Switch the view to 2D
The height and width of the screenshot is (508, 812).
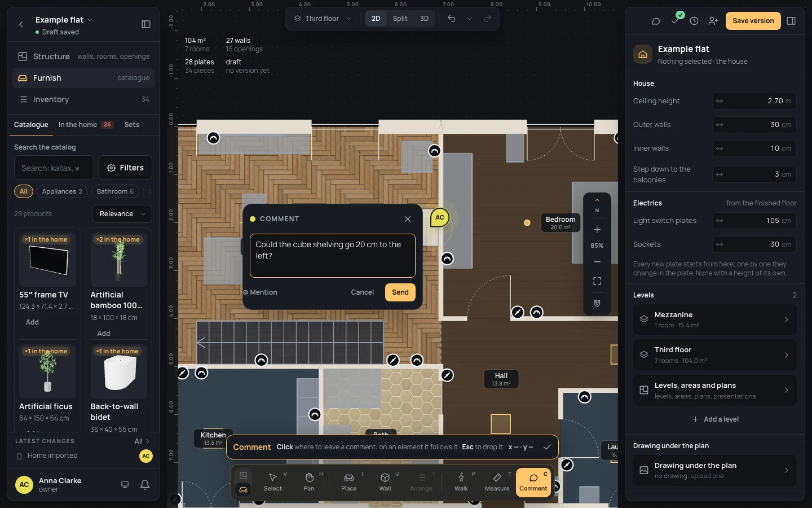(x=376, y=19)
